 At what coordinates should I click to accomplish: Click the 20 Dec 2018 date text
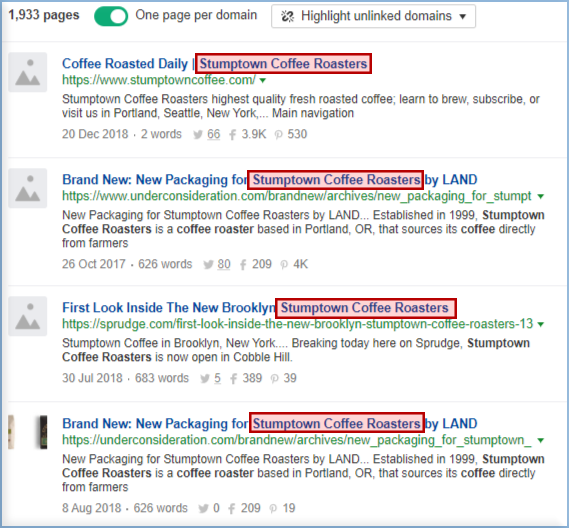(95, 134)
